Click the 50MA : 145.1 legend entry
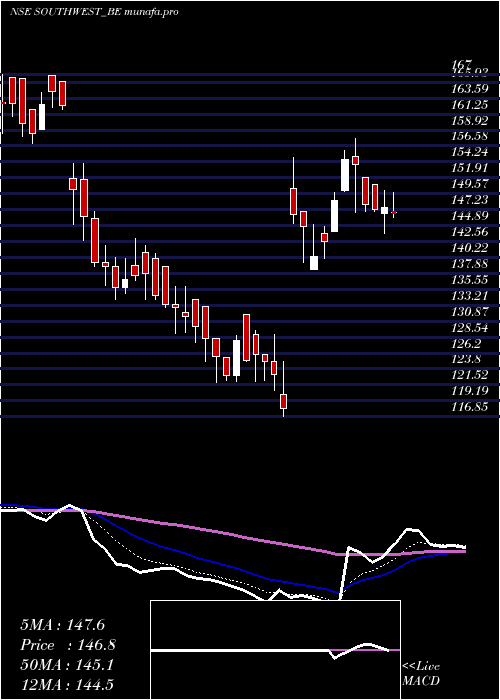Viewport: 500px width, 700px height. click(66, 665)
